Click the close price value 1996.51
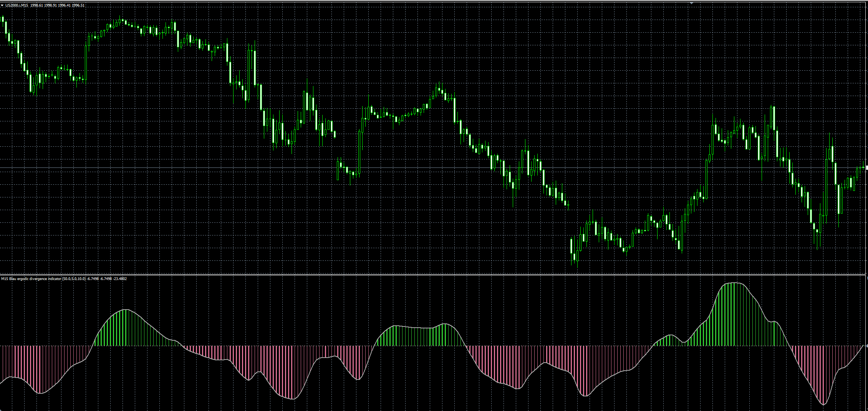This screenshot has height=411, width=868. coord(78,5)
